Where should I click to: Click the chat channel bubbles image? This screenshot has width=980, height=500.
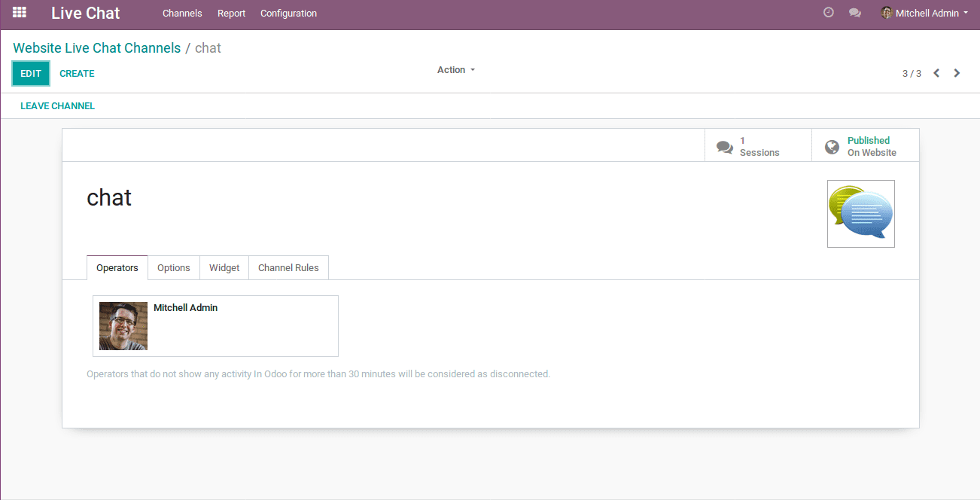(x=861, y=214)
